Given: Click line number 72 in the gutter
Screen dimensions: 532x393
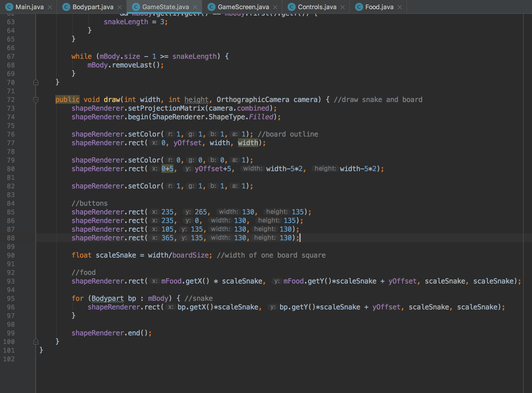Looking at the screenshot, I should tap(11, 100).
